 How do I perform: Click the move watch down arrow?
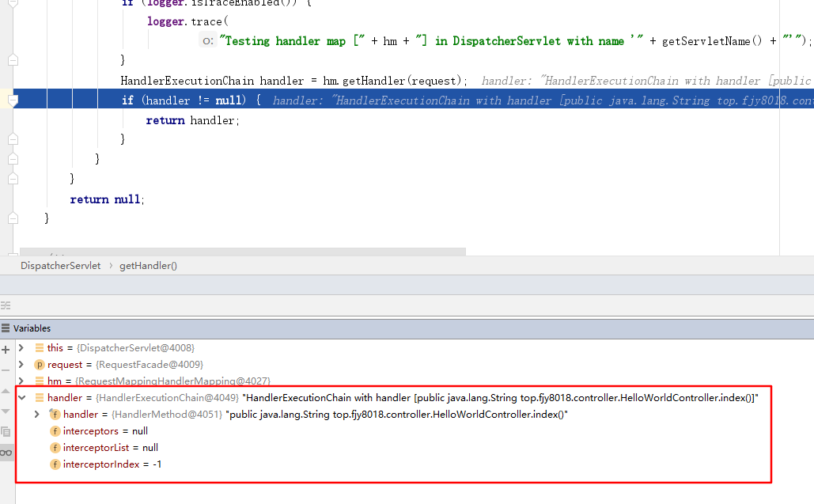tap(6, 411)
